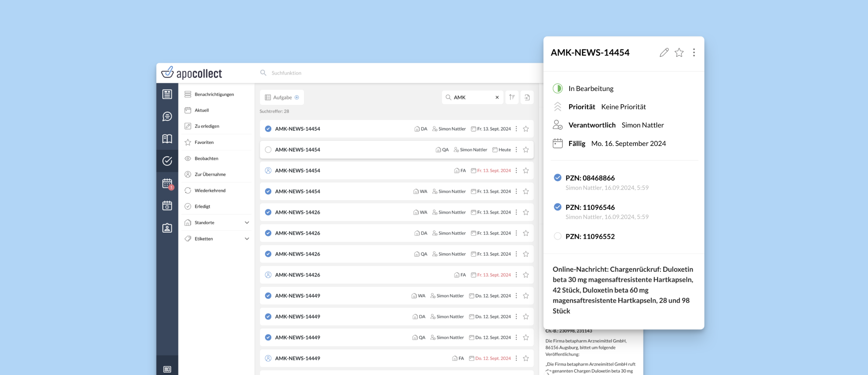The height and width of the screenshot is (375, 868).
Task: Open the handbook book sidebar icon
Action: point(167,138)
